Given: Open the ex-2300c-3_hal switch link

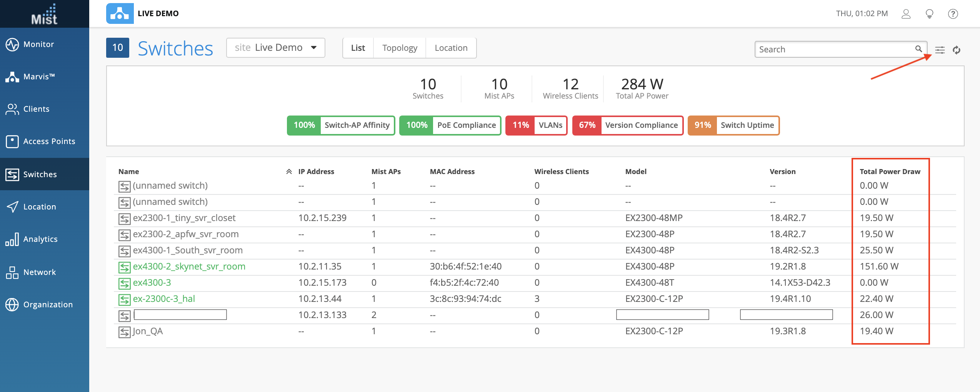Looking at the screenshot, I should click(x=164, y=299).
